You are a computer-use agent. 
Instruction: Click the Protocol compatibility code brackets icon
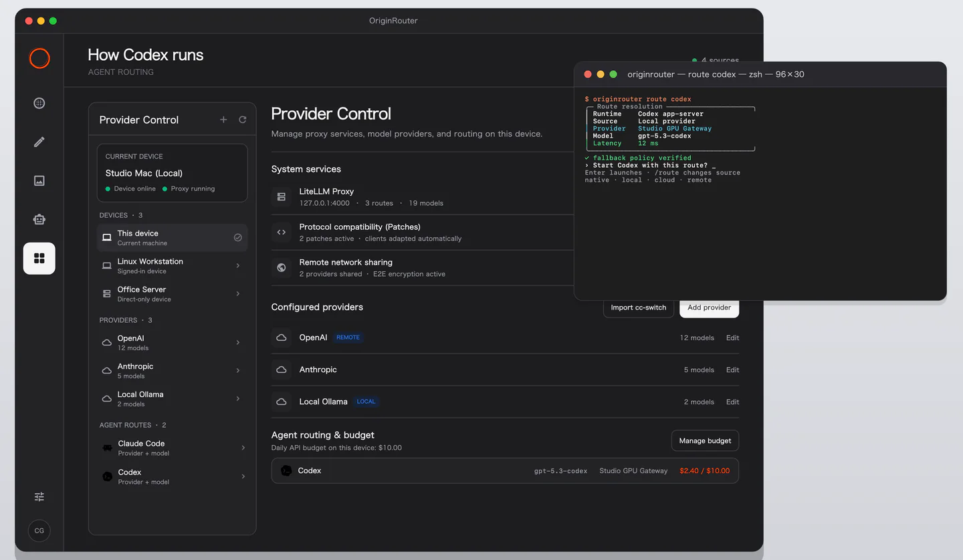[x=282, y=232]
